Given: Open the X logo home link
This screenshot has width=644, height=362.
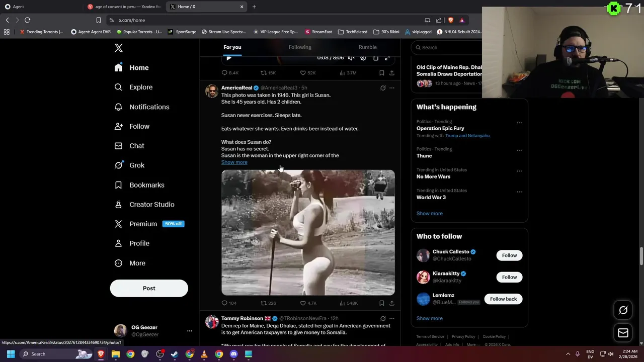Looking at the screenshot, I should click(118, 48).
